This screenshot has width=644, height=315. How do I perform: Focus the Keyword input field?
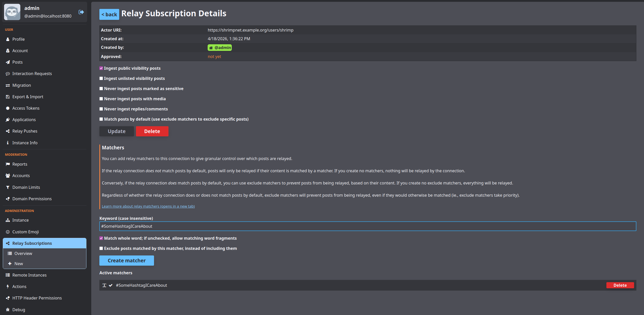pyautogui.click(x=368, y=226)
